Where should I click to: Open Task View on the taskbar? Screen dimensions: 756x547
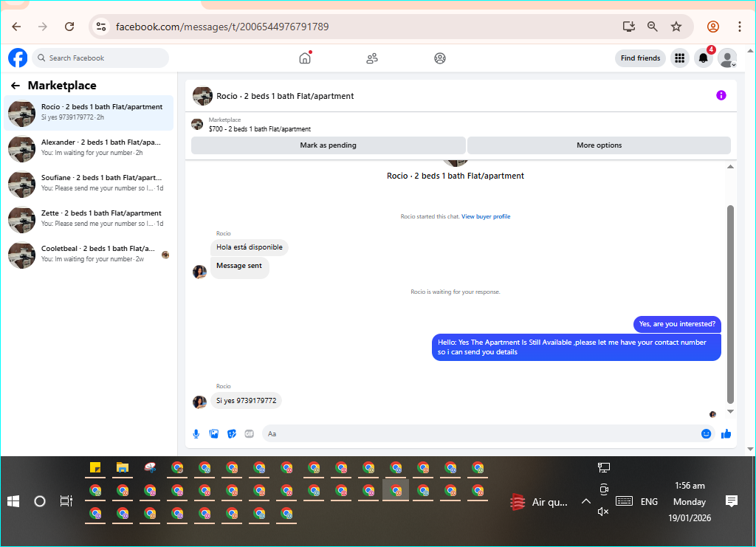coord(66,501)
